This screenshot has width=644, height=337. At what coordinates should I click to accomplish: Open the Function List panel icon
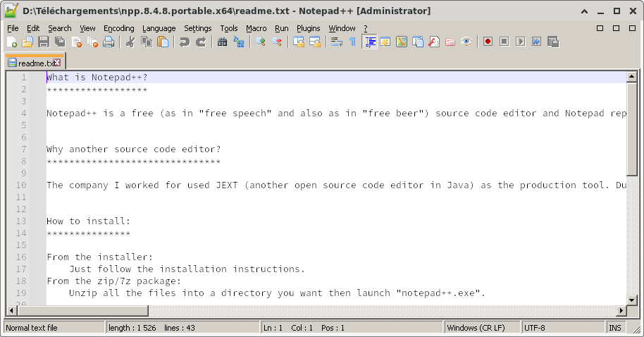[x=434, y=42]
